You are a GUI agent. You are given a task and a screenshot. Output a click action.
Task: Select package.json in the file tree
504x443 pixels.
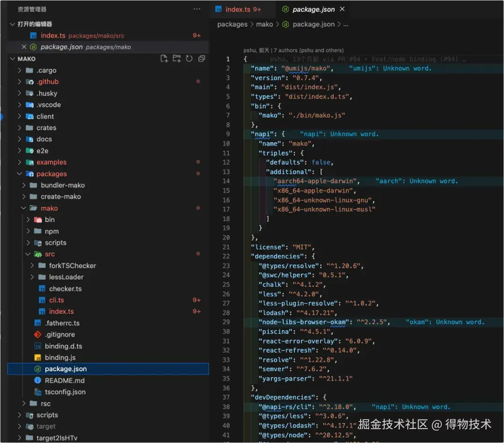coord(108,369)
